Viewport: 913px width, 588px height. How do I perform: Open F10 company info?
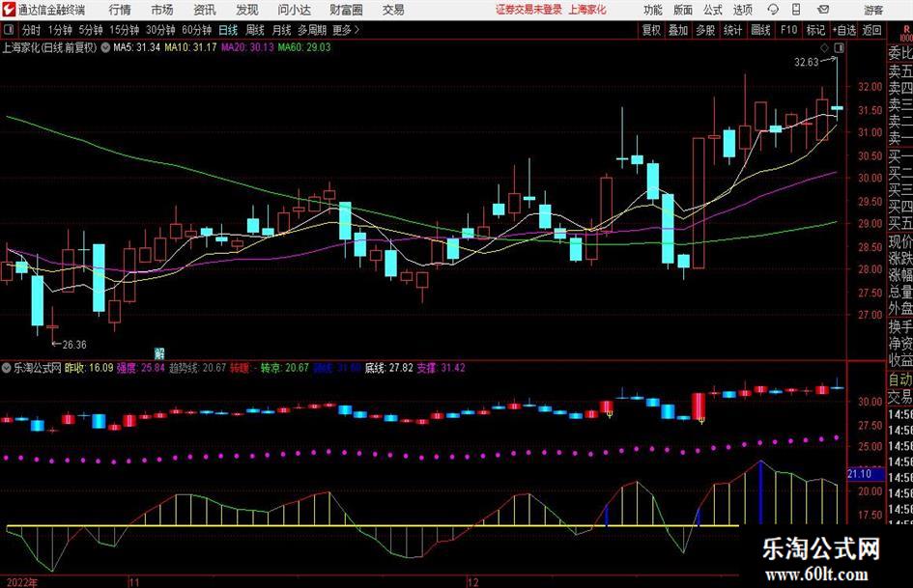tap(788, 30)
